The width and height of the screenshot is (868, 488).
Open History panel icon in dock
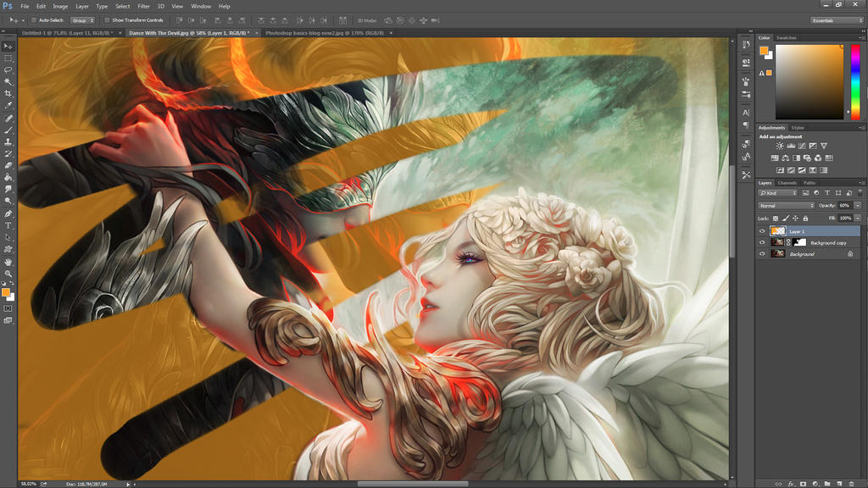[746, 44]
